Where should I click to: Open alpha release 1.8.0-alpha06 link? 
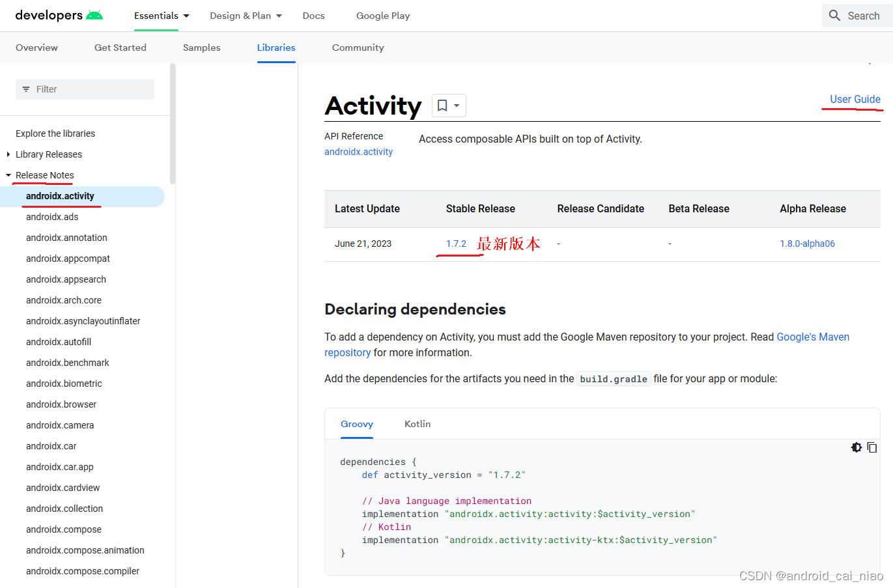[x=807, y=244]
